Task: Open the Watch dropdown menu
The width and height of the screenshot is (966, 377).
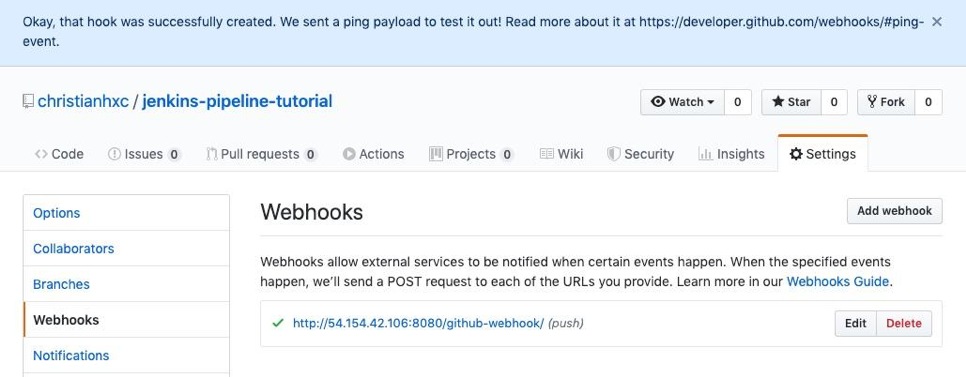Action: (x=682, y=102)
